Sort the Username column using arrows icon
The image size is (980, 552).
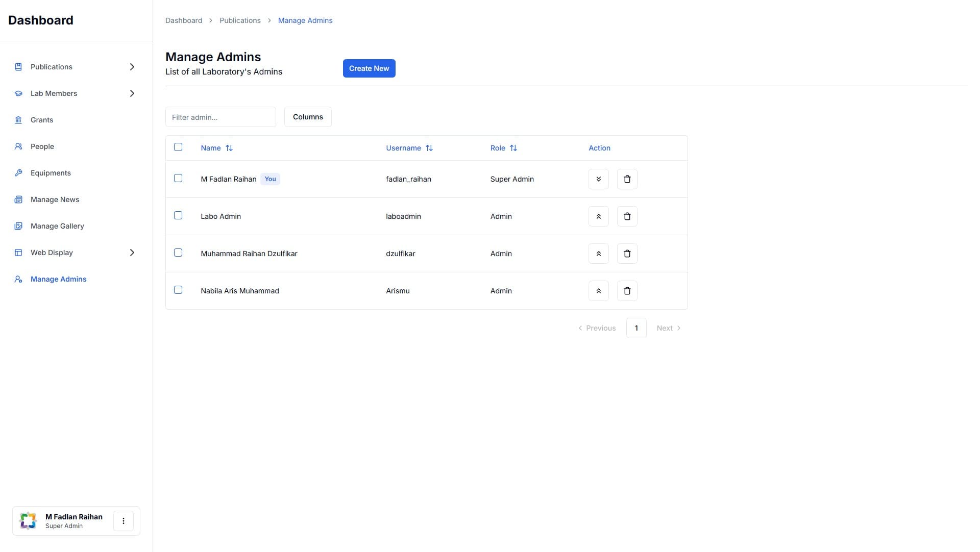click(429, 148)
